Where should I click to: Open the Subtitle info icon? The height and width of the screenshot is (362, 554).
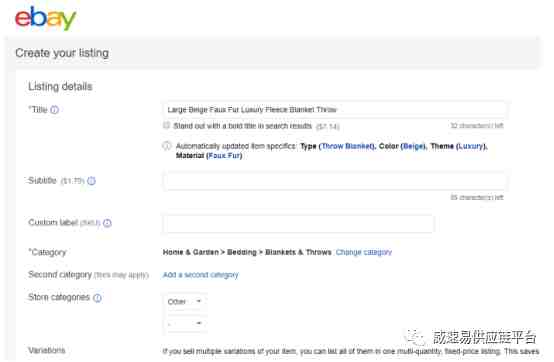[91, 181]
